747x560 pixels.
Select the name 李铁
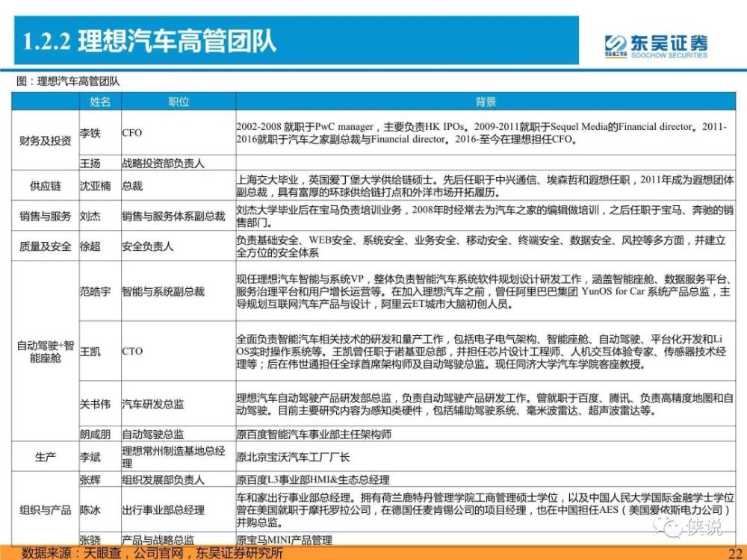click(90, 133)
